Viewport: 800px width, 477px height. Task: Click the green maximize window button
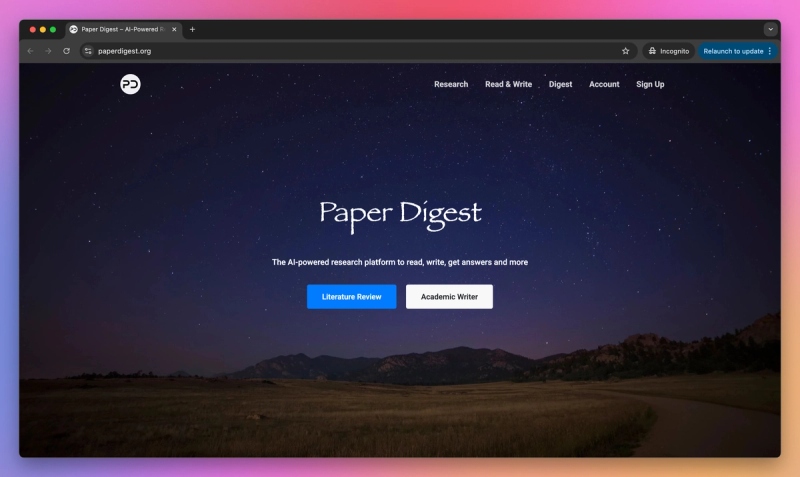(x=53, y=30)
